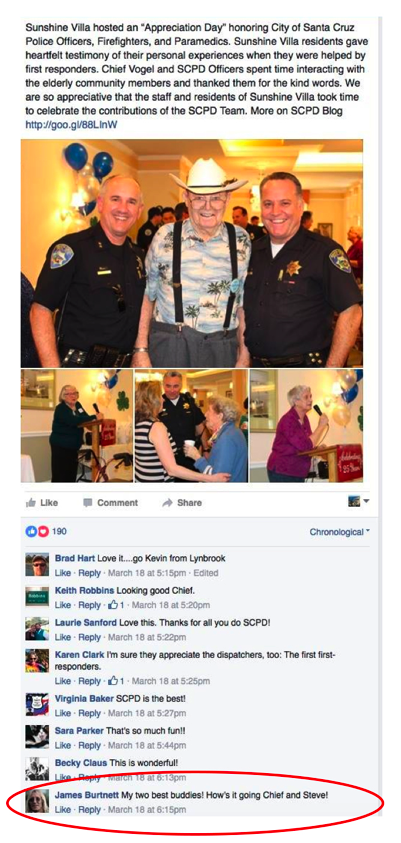Click the Like thumbs-up icon under the photos

(x=31, y=503)
